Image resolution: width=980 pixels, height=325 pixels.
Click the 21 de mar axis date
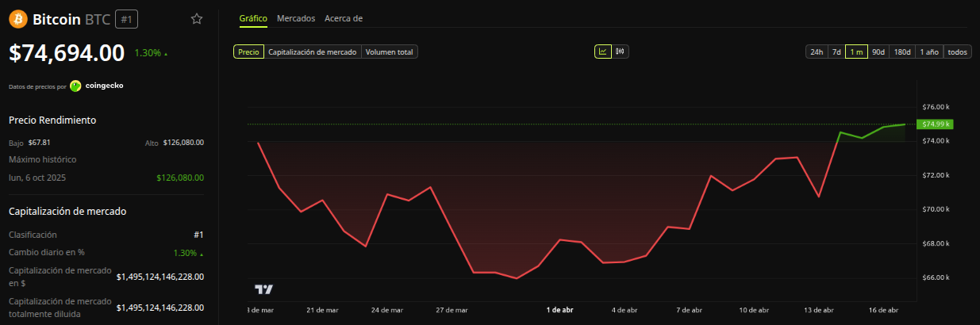point(322,310)
